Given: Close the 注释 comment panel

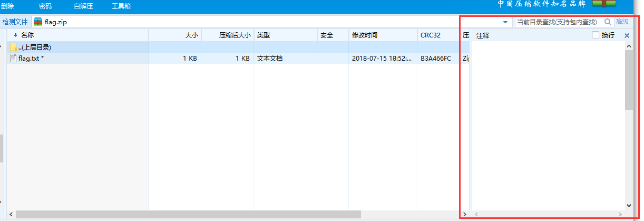Looking at the screenshot, I should point(627,35).
